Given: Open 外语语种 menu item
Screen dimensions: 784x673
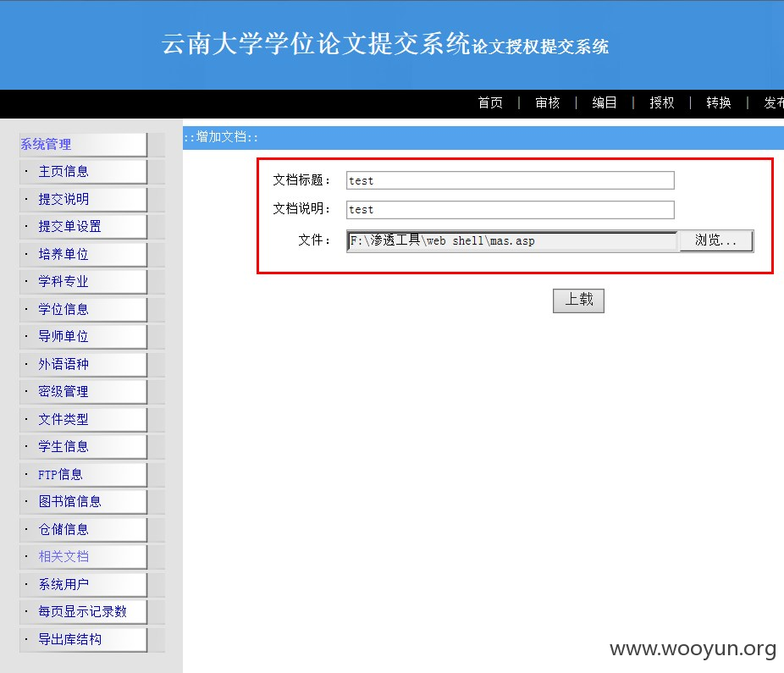Looking at the screenshot, I should point(63,364).
